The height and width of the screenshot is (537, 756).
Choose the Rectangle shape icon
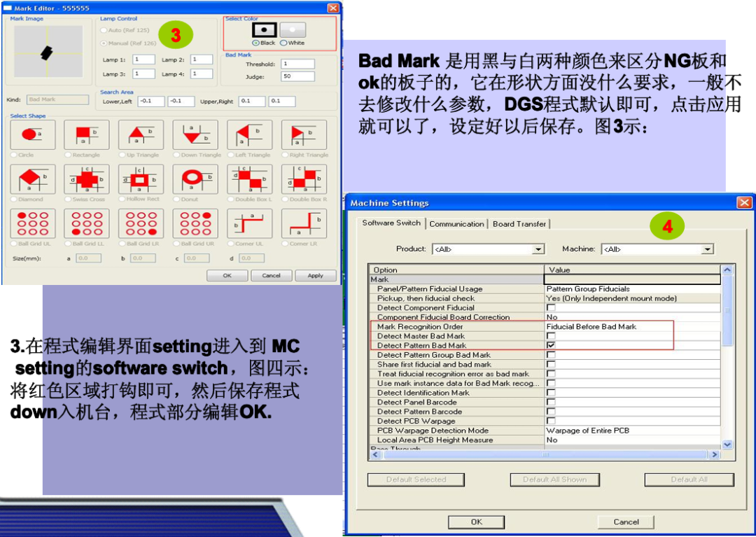pos(87,134)
